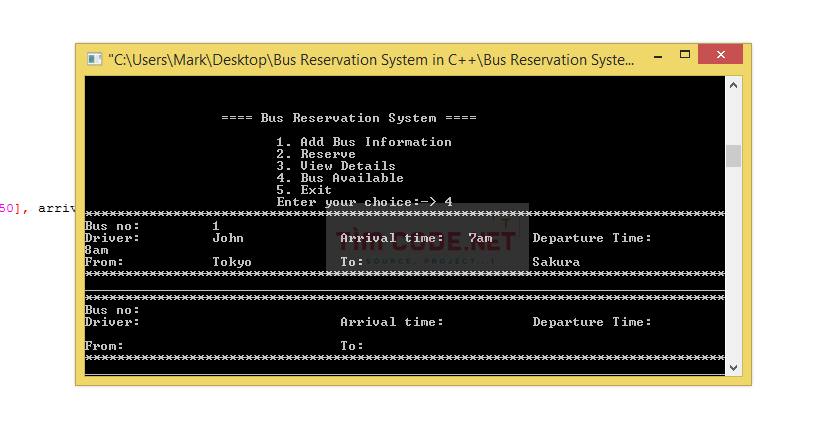Click the second 'To:' label

[352, 346]
